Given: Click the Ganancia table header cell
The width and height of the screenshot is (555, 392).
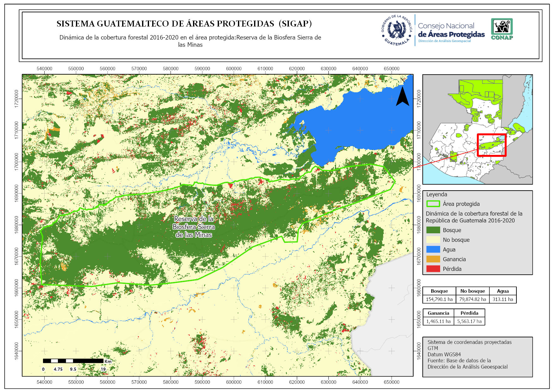Looking at the screenshot, I should [x=438, y=313].
